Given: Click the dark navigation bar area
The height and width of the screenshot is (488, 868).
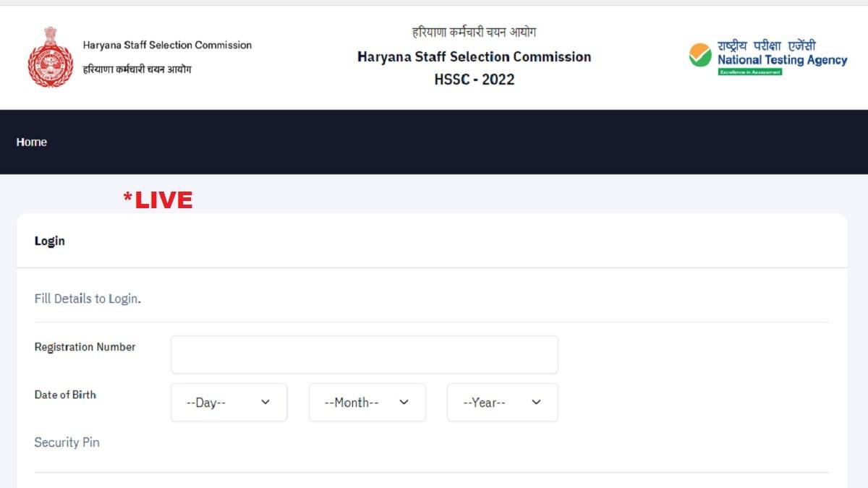Looking at the screenshot, I should (x=434, y=142).
